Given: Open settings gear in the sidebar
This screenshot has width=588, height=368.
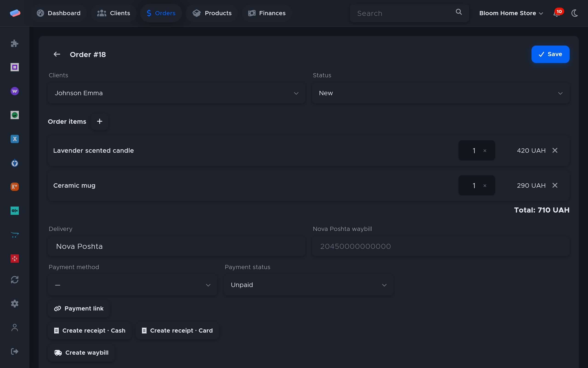Looking at the screenshot, I should pyautogui.click(x=14, y=304).
